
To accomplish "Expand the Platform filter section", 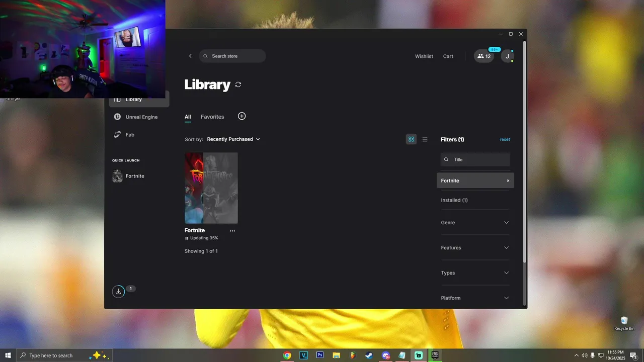I will point(475,298).
